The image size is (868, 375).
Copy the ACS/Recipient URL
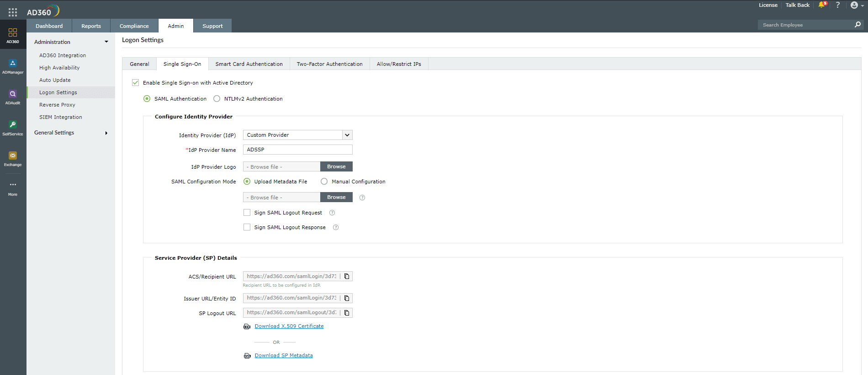click(x=347, y=276)
